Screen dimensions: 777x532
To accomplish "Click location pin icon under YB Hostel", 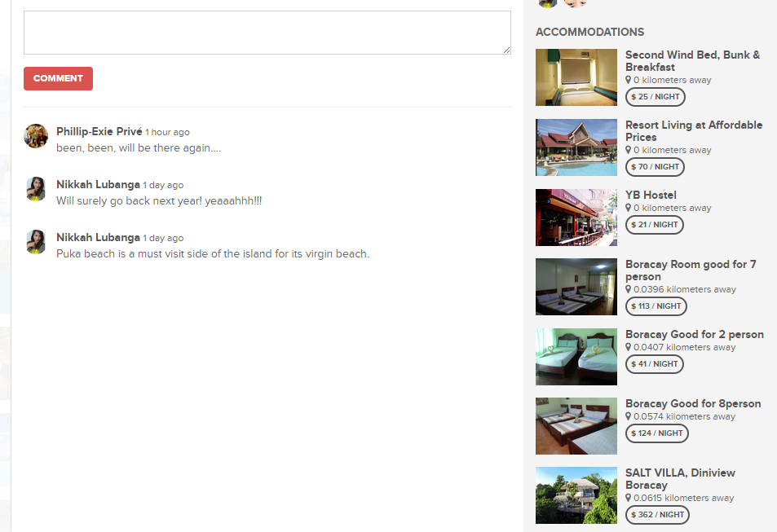I will point(629,208).
